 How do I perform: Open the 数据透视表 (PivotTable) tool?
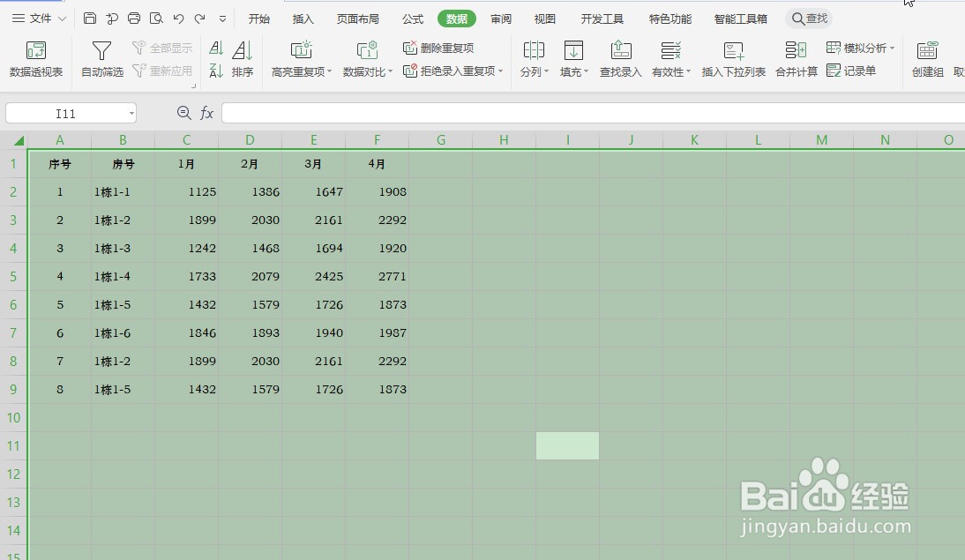[35, 58]
